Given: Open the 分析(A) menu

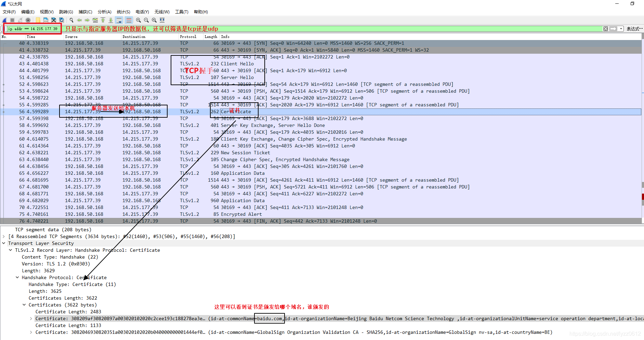Looking at the screenshot, I should [104, 12].
